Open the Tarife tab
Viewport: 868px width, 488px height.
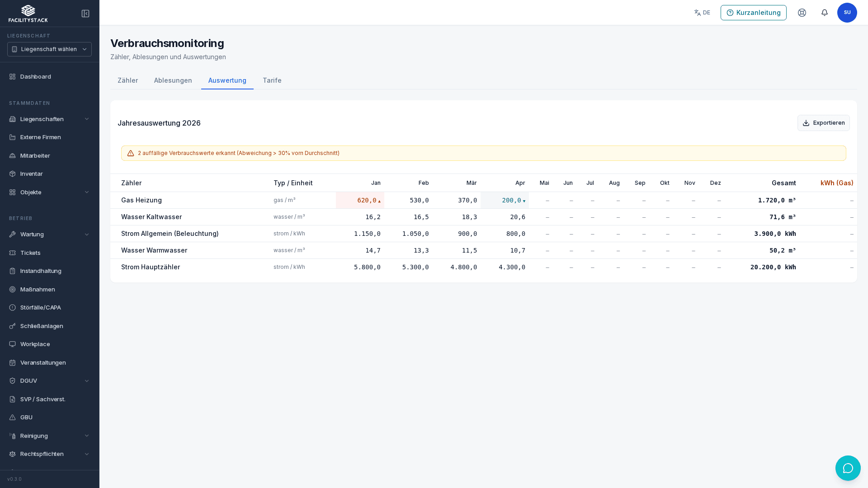pyautogui.click(x=272, y=80)
